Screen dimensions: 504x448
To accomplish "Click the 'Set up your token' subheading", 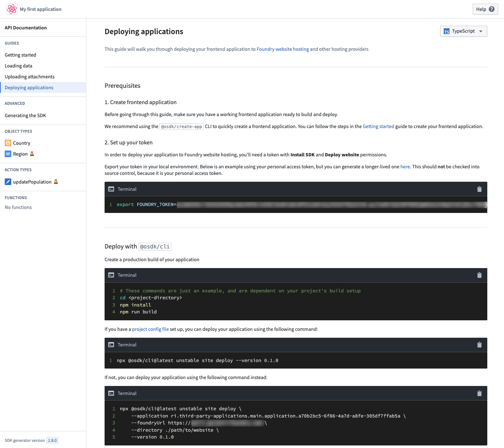I will 129,143.
